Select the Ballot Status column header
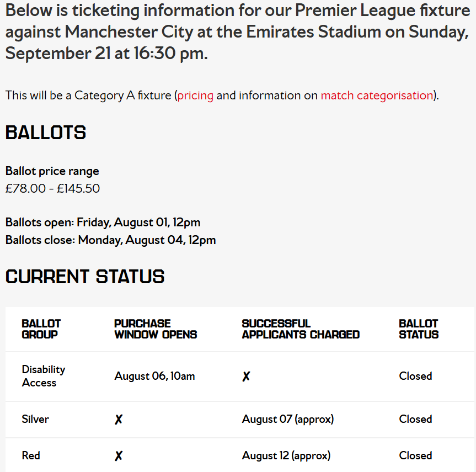The height and width of the screenshot is (472, 476). click(x=419, y=329)
